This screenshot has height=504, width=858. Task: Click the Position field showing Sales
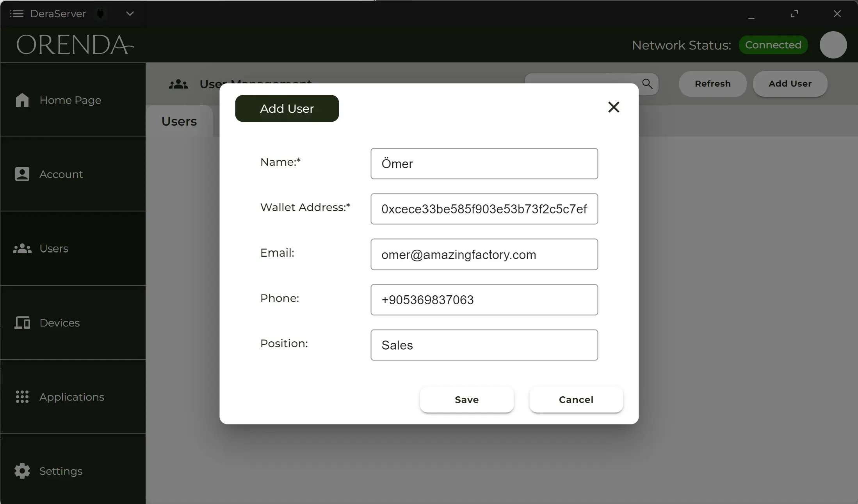(484, 345)
